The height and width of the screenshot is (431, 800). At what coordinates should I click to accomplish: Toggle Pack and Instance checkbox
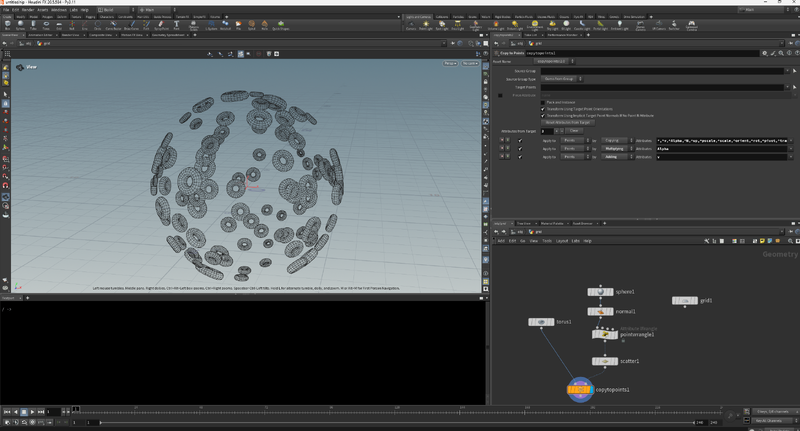point(543,103)
